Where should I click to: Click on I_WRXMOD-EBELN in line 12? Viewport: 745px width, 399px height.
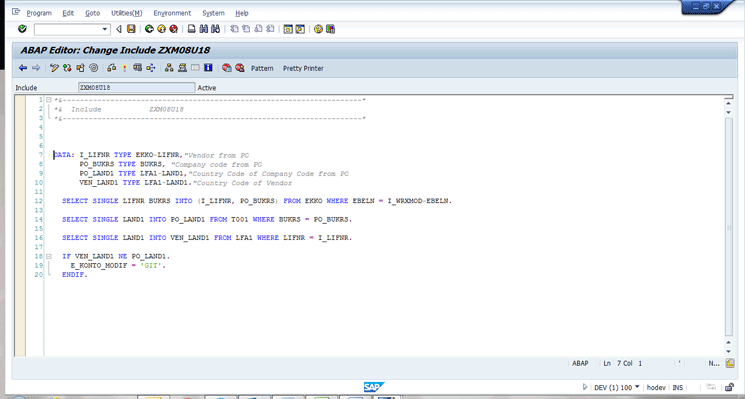tap(417, 201)
